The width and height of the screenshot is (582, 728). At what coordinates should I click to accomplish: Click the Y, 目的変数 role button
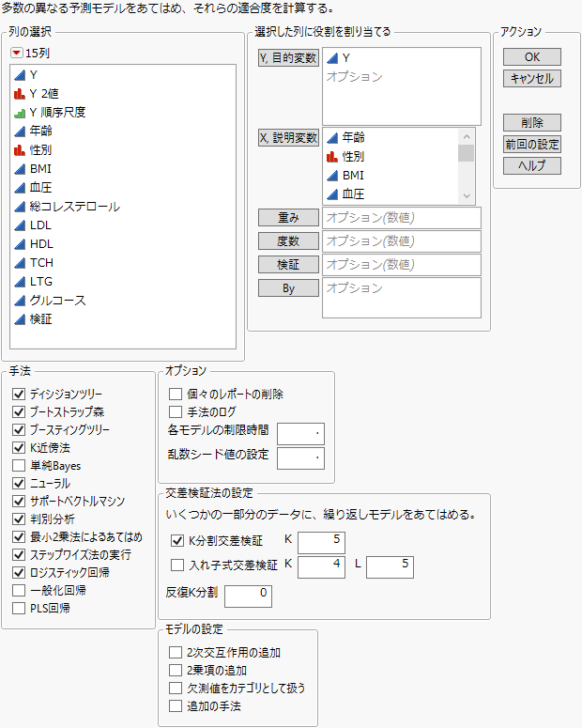coord(288,58)
